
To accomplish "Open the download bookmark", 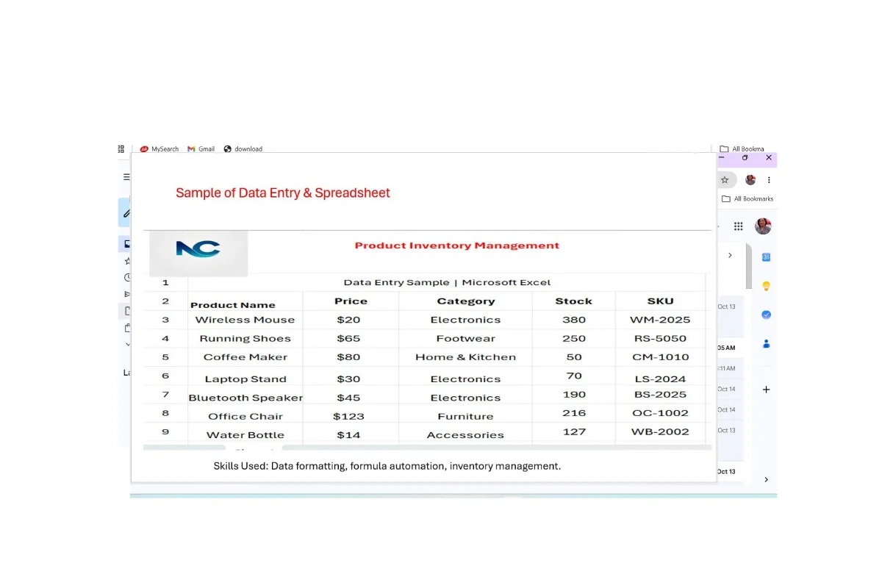I will pos(243,148).
